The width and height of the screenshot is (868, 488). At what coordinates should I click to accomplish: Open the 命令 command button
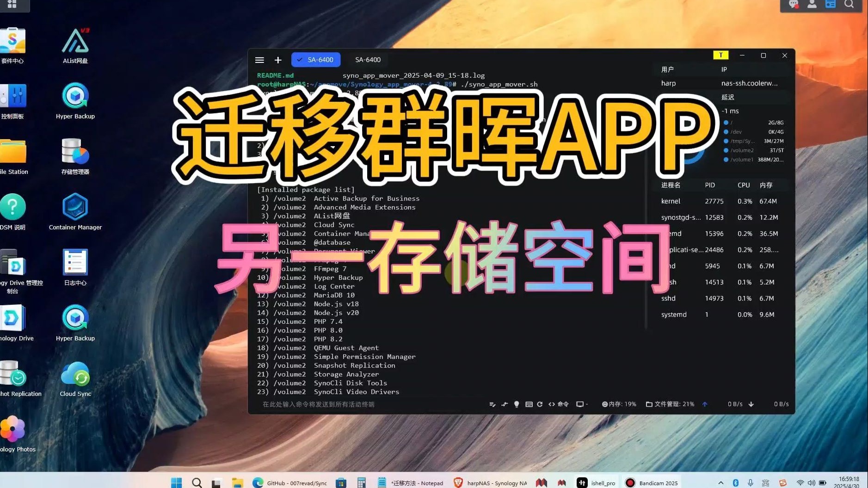tap(559, 404)
